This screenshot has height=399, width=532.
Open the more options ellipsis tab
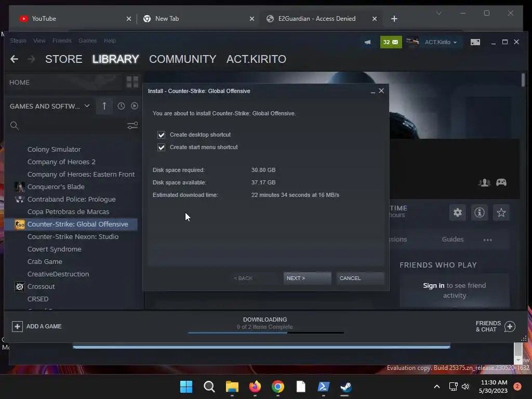pos(487,240)
